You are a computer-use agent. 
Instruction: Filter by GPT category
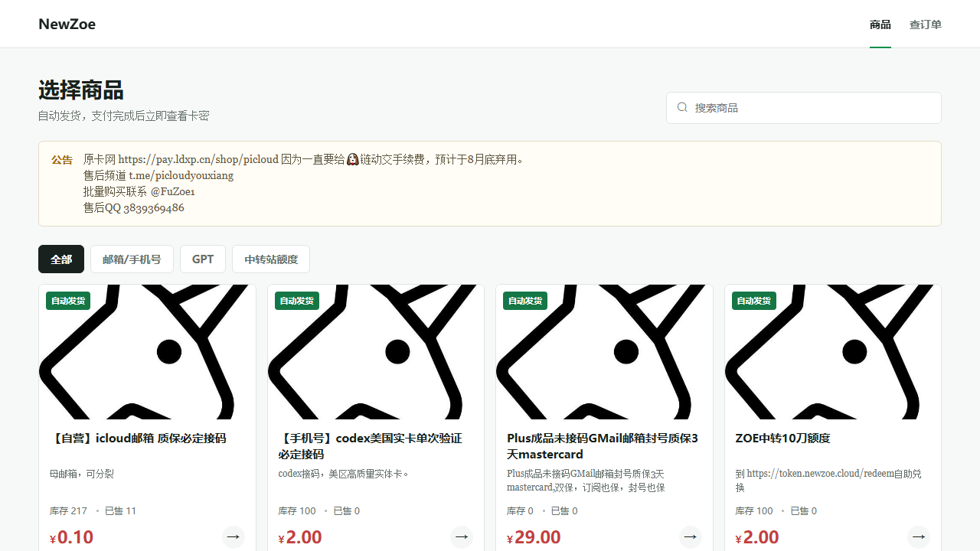(203, 259)
